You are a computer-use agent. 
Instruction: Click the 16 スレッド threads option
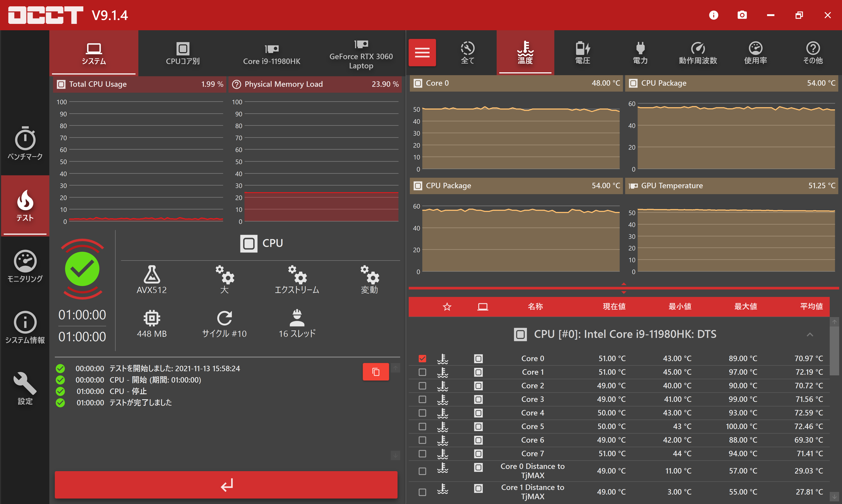coord(297,324)
